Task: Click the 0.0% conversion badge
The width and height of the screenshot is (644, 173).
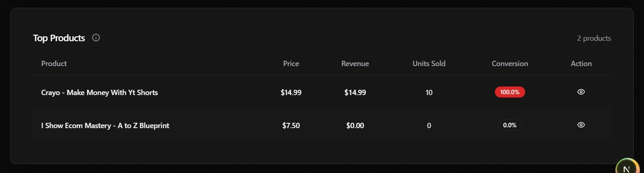Action: (510, 125)
